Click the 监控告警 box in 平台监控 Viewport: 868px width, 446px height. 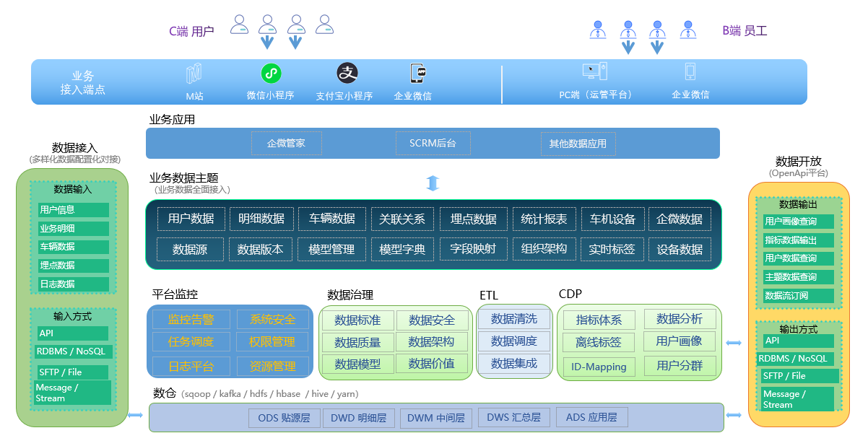tap(191, 320)
